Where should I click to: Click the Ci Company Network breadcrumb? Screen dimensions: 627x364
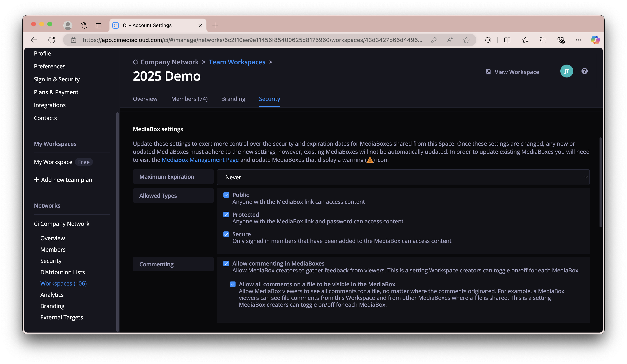click(166, 62)
